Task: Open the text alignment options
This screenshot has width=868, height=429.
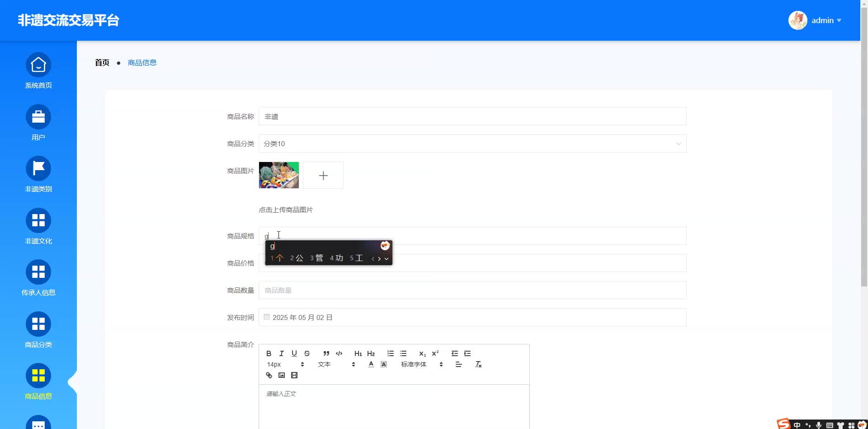Action: click(x=459, y=364)
